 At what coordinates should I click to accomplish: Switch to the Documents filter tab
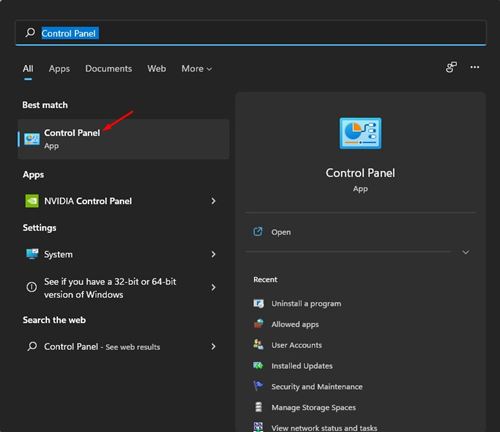(109, 69)
